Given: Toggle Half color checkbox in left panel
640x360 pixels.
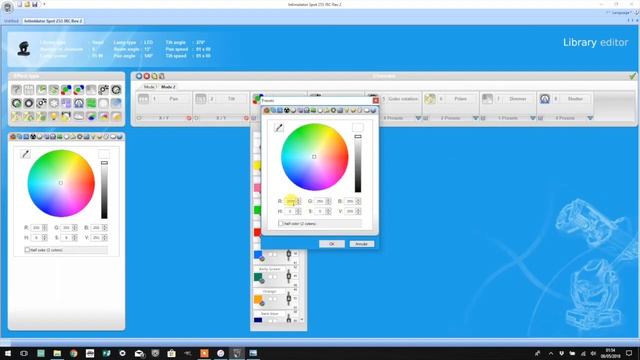Looking at the screenshot, I should (x=27, y=250).
